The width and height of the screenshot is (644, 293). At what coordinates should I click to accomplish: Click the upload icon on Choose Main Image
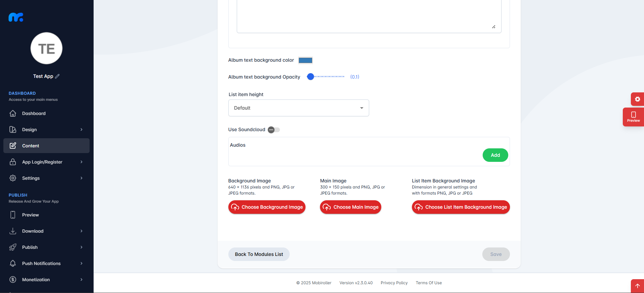(x=327, y=207)
